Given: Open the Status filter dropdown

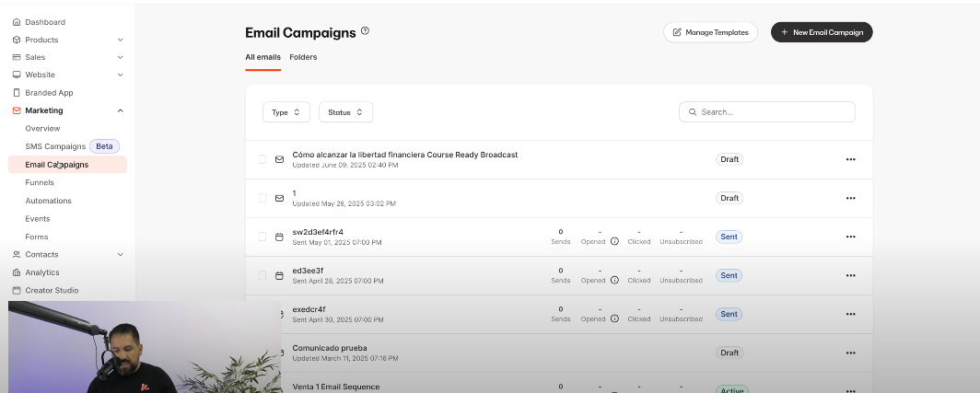Looking at the screenshot, I should pyautogui.click(x=345, y=112).
